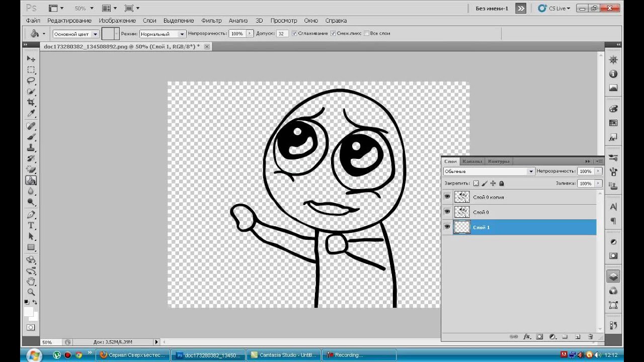
Task: Open Camtasia Studio from the taskbar
Action: click(x=283, y=355)
